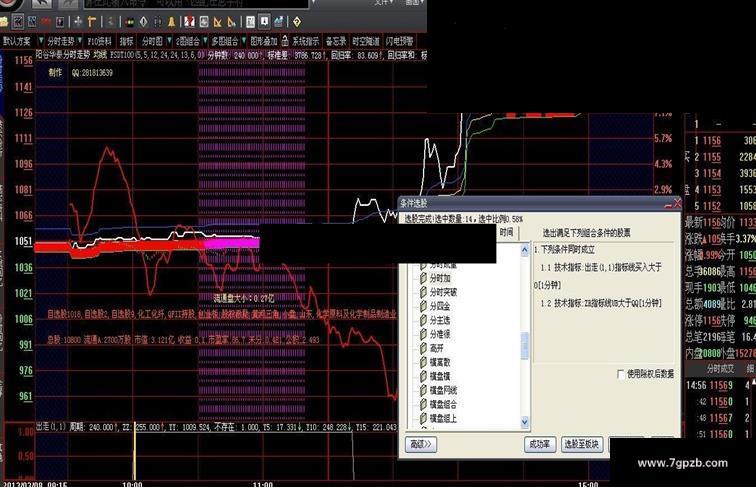756x487 pixels.
Task: Select the 图形叠加 tab
Action: [264, 41]
